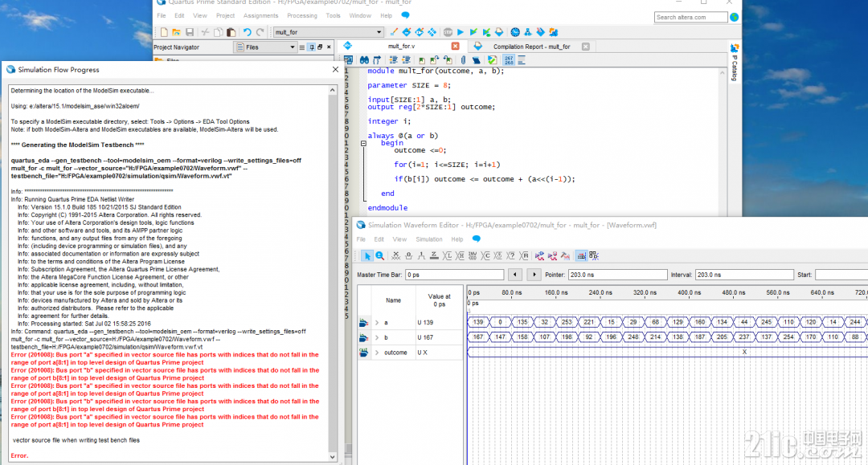Run Timing Simulation in Waveform Editor

552,255
